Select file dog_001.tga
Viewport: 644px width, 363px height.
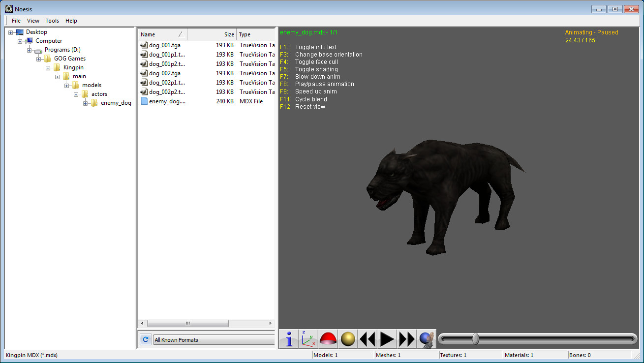tap(164, 45)
